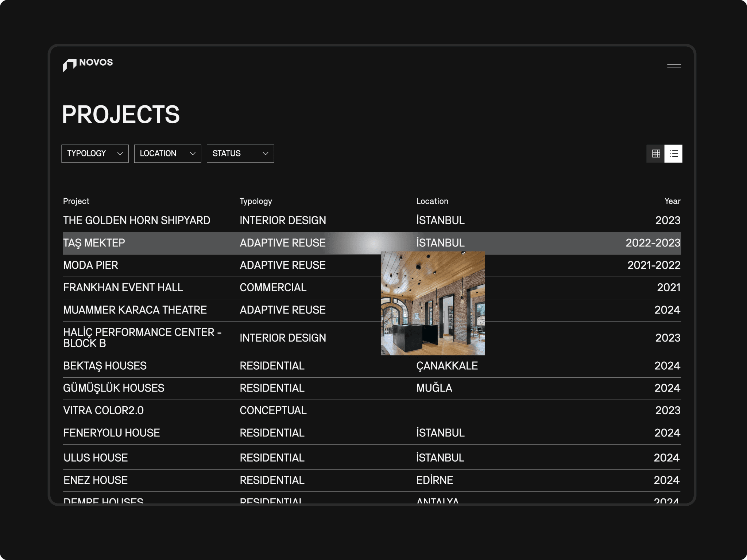Viewport: 747px width, 560px height.
Task: Expand the Status filter dropdown
Action: 240,153
